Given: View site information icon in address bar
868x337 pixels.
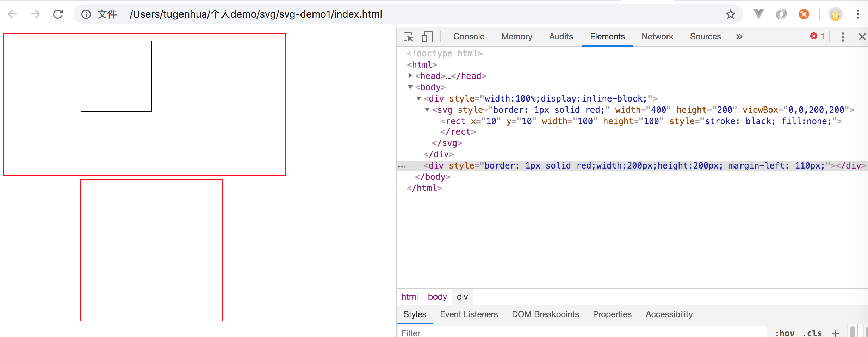Looking at the screenshot, I should coord(86,14).
